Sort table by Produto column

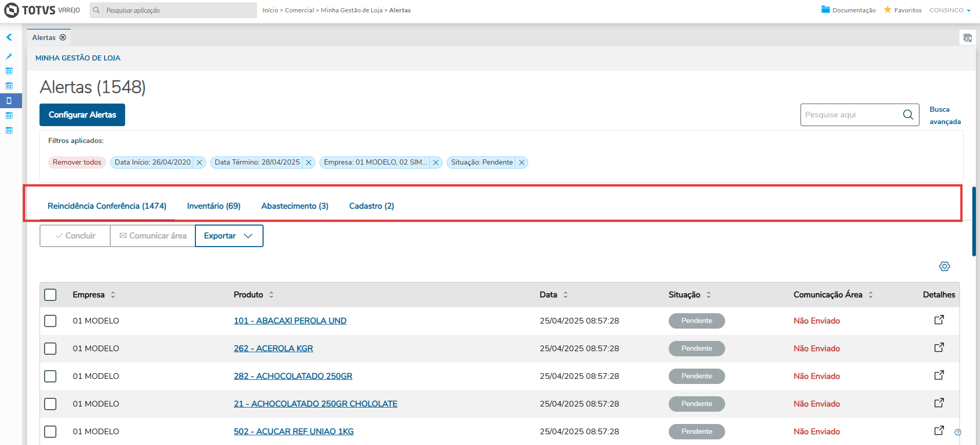[x=271, y=295]
